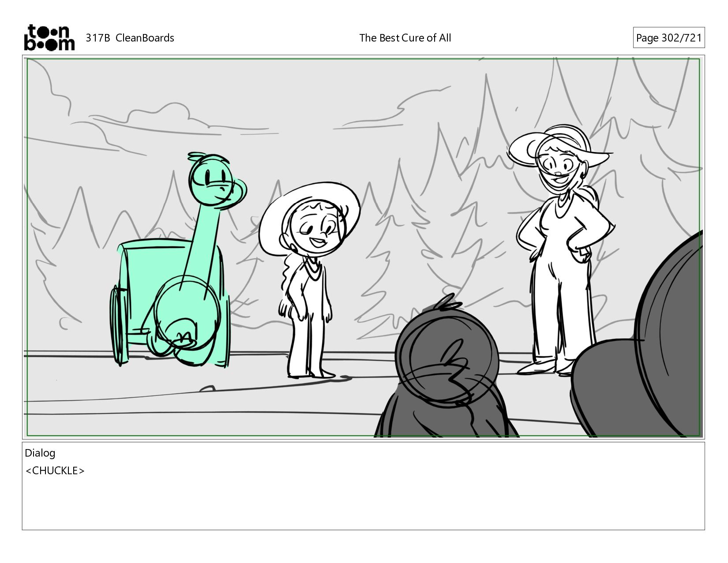Click the 'Dialog' label
This screenshot has height=563, width=728.
[40, 453]
